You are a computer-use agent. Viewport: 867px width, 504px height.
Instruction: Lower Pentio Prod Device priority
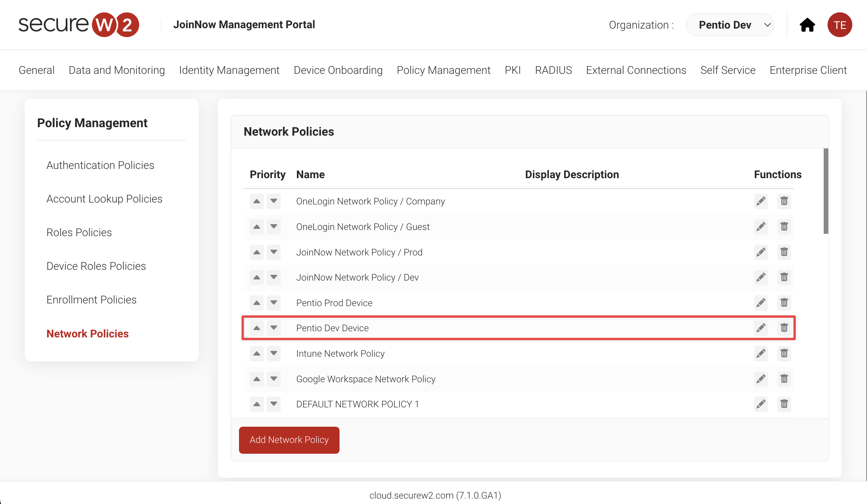pyautogui.click(x=274, y=303)
